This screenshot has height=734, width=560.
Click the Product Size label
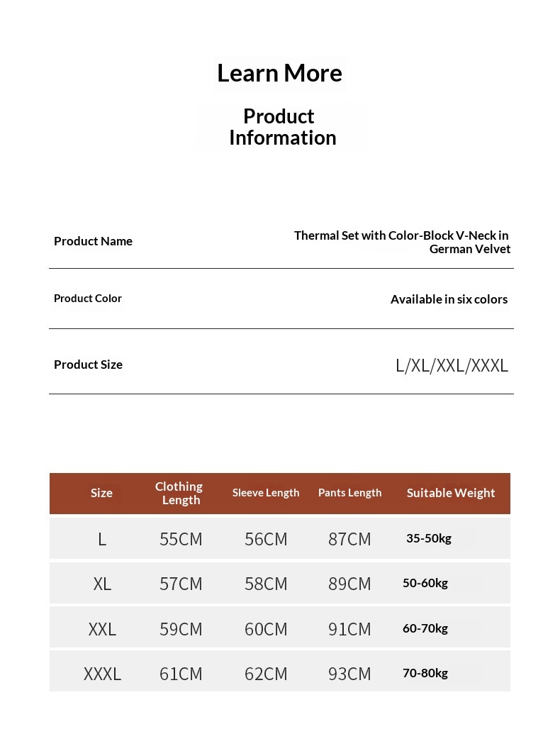88,365
